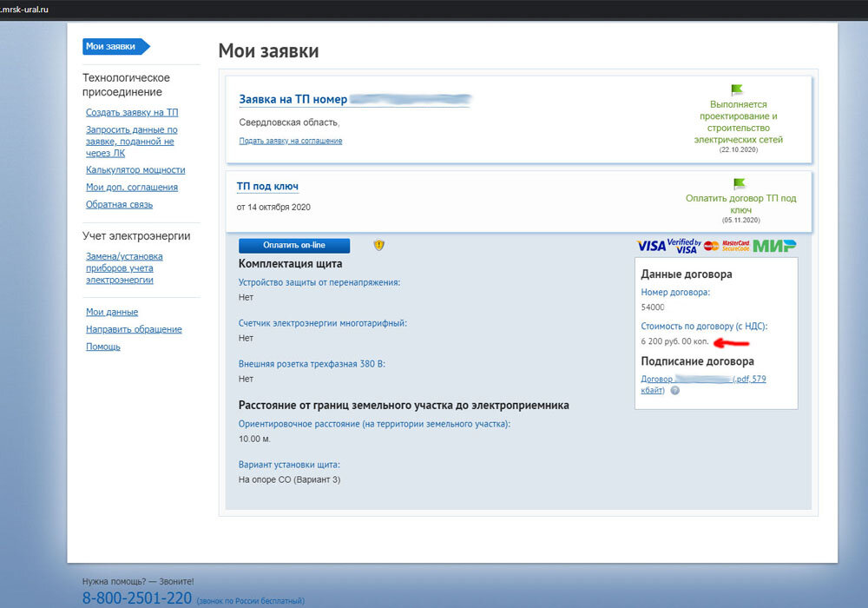Viewport: 868px width, 608px height.
Task: Click the date от 14 октября 2020
Action: (x=273, y=207)
